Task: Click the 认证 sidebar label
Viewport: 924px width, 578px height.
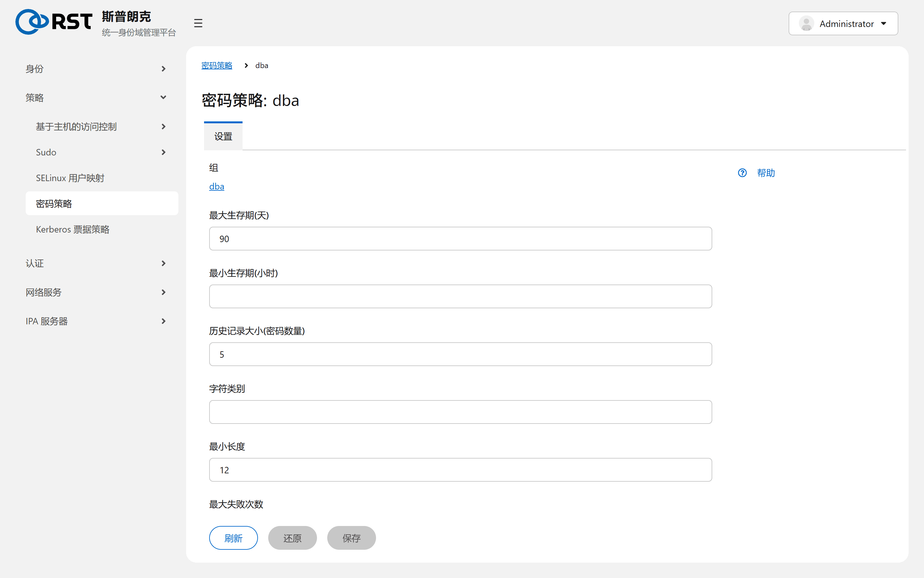Action: [34, 263]
